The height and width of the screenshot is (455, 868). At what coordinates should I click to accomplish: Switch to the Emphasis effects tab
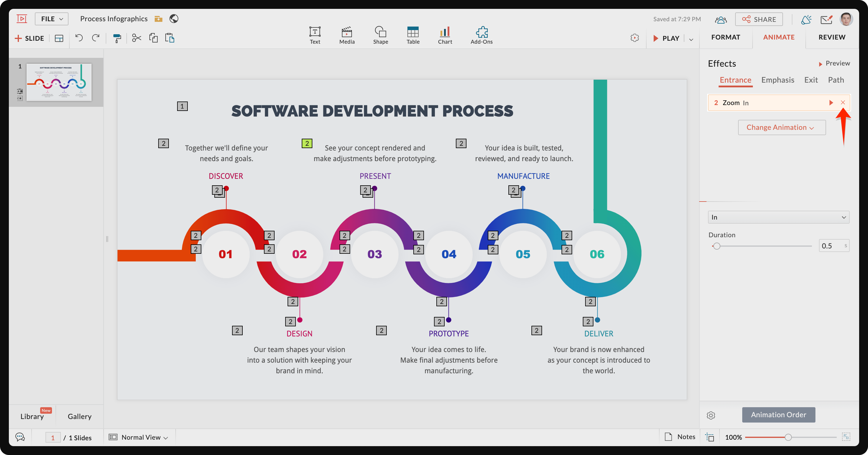click(777, 80)
